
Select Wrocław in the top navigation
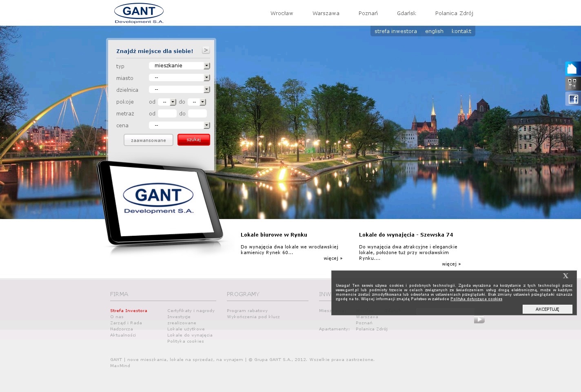[282, 13]
